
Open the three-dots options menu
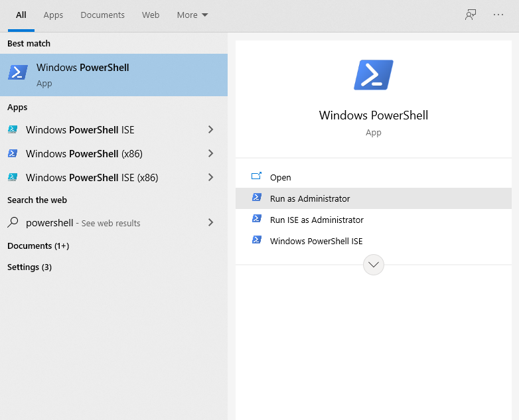pyautogui.click(x=498, y=15)
